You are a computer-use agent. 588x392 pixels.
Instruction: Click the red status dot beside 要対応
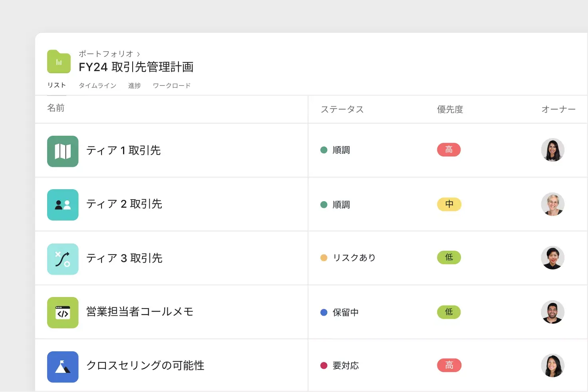[324, 365]
